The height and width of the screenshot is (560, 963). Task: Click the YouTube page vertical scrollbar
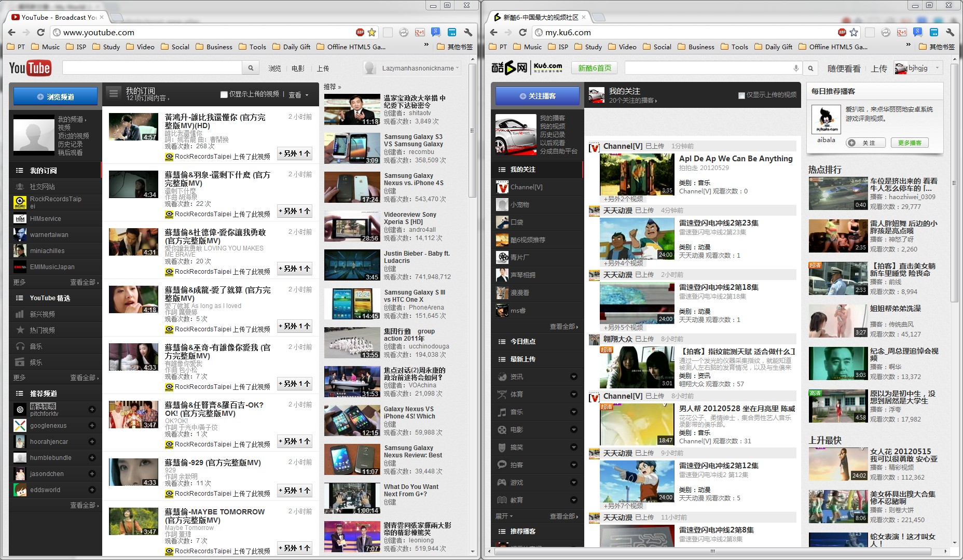[x=472, y=130]
